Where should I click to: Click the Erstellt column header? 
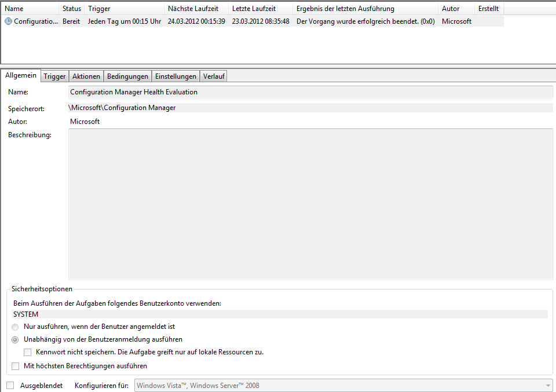click(489, 9)
